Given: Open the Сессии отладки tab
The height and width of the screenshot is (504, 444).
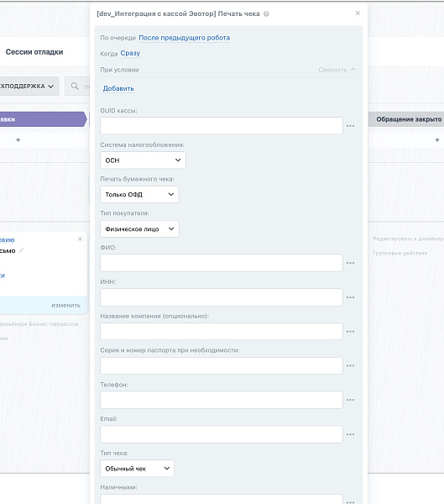Looking at the screenshot, I should tap(34, 52).
